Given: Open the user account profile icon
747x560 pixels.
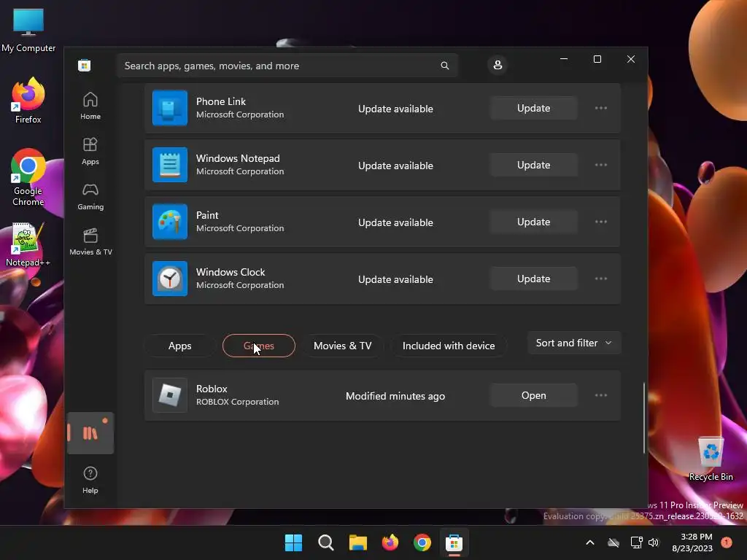Looking at the screenshot, I should [x=498, y=65].
